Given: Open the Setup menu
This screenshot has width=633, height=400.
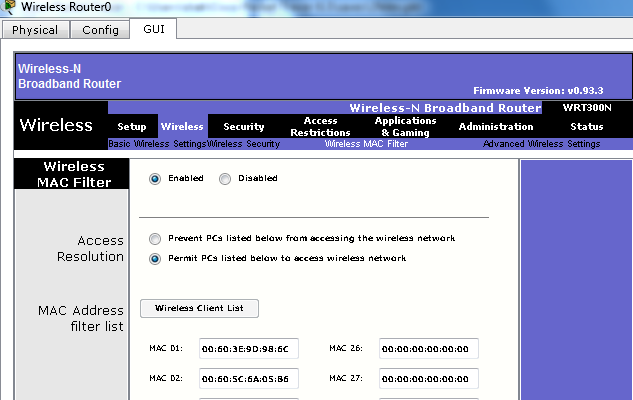Looking at the screenshot, I should pos(131,127).
